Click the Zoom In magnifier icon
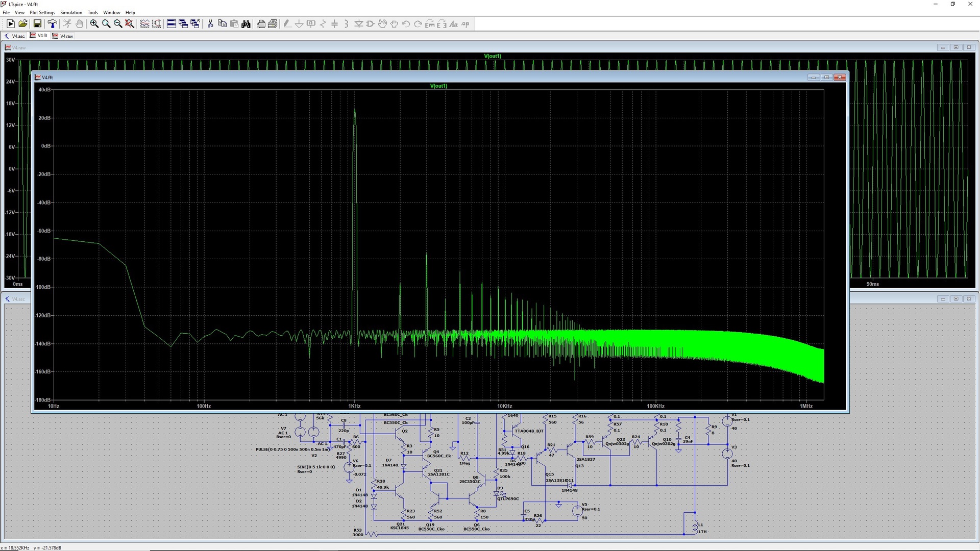The image size is (980, 551). pyautogui.click(x=94, y=24)
